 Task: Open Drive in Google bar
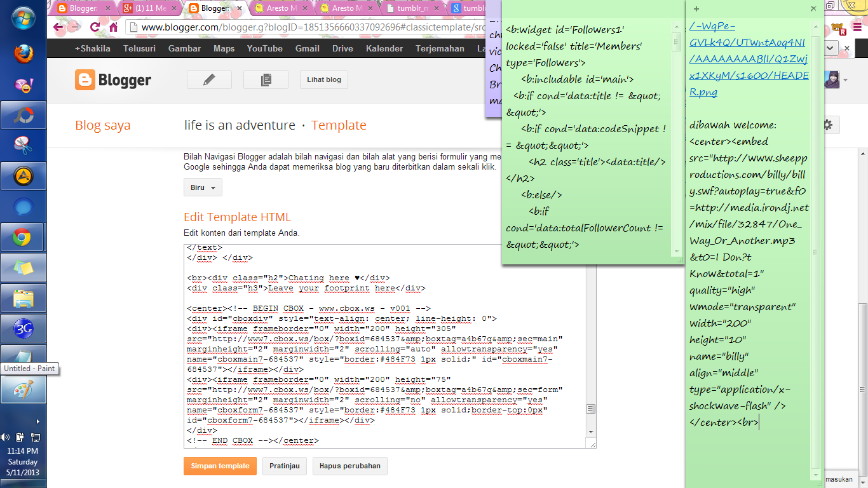tap(342, 48)
